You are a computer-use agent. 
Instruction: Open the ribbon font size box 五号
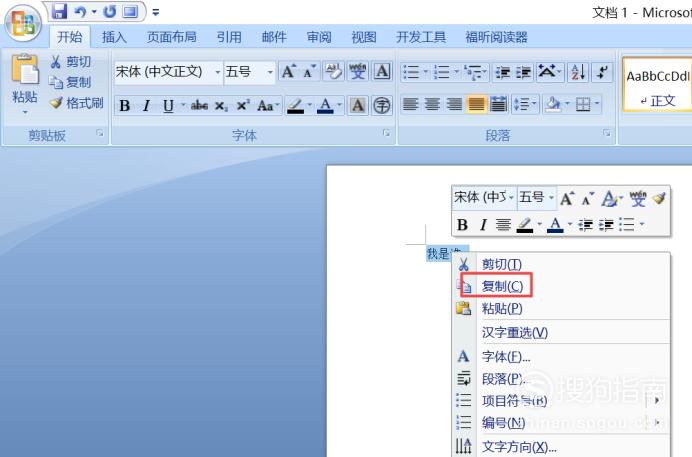249,71
